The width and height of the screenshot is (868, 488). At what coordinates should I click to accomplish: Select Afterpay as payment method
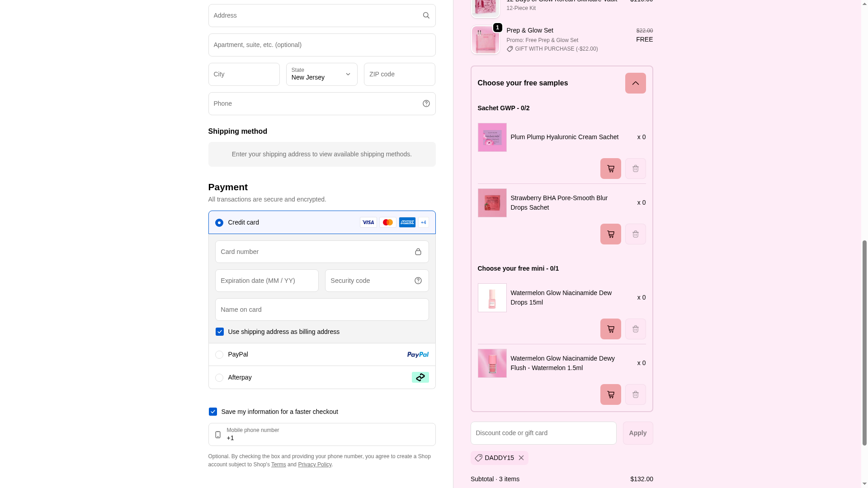click(219, 378)
